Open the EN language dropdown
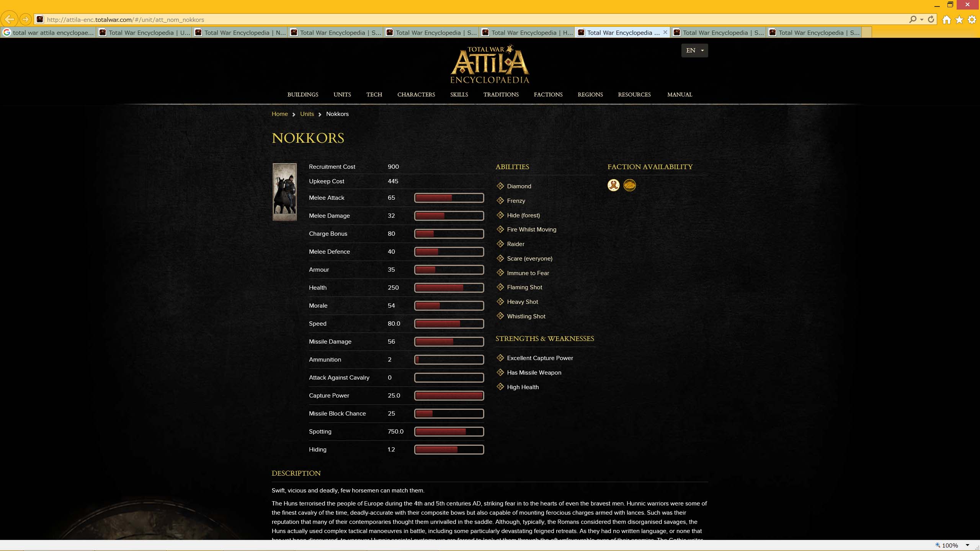980x551 pixels. point(694,51)
